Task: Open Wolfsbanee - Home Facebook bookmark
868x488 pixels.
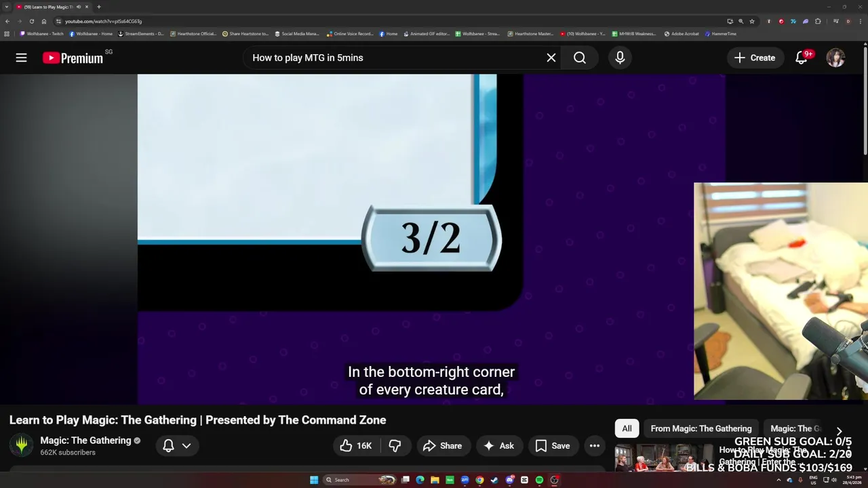Action: (91, 33)
